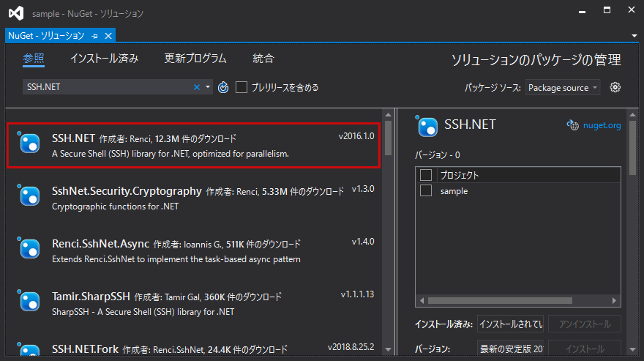Select the Renci.SshNet.Async package name

coord(101,244)
